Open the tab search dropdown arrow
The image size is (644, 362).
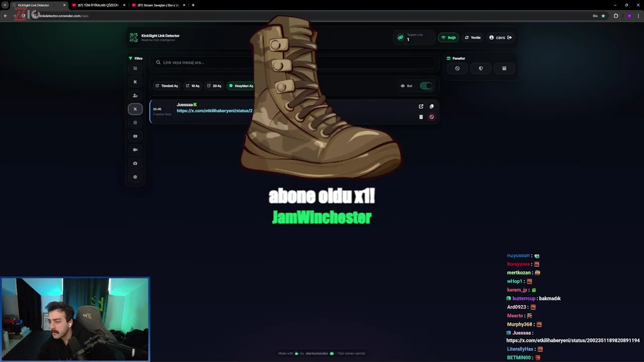coord(5,5)
